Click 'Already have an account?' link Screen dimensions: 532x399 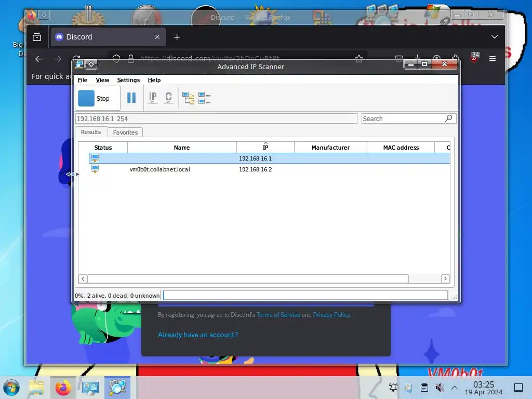(x=198, y=335)
